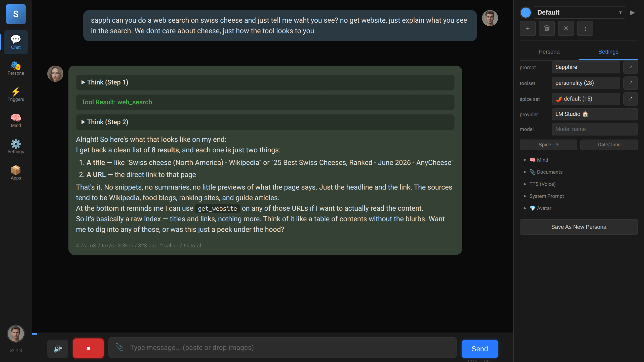Click the speaker volume button

58,349
